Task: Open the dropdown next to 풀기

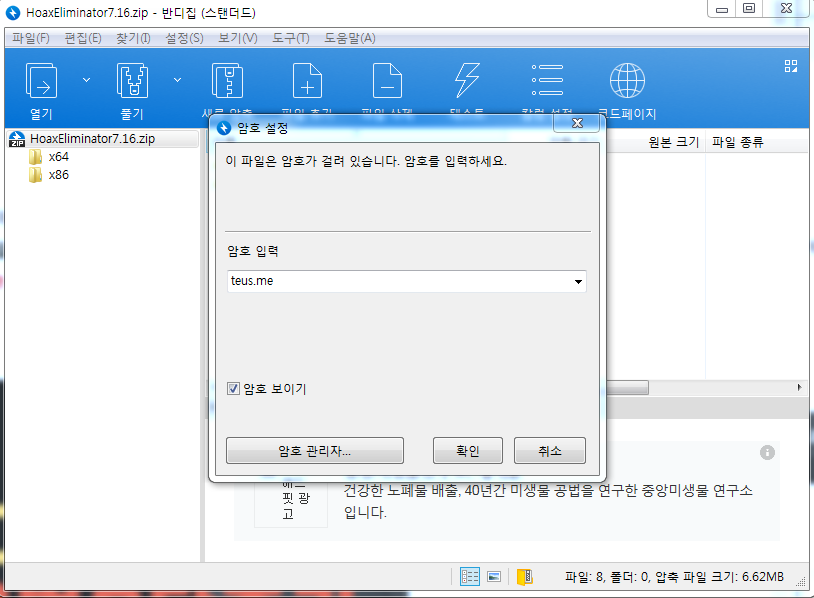Action: (x=177, y=79)
